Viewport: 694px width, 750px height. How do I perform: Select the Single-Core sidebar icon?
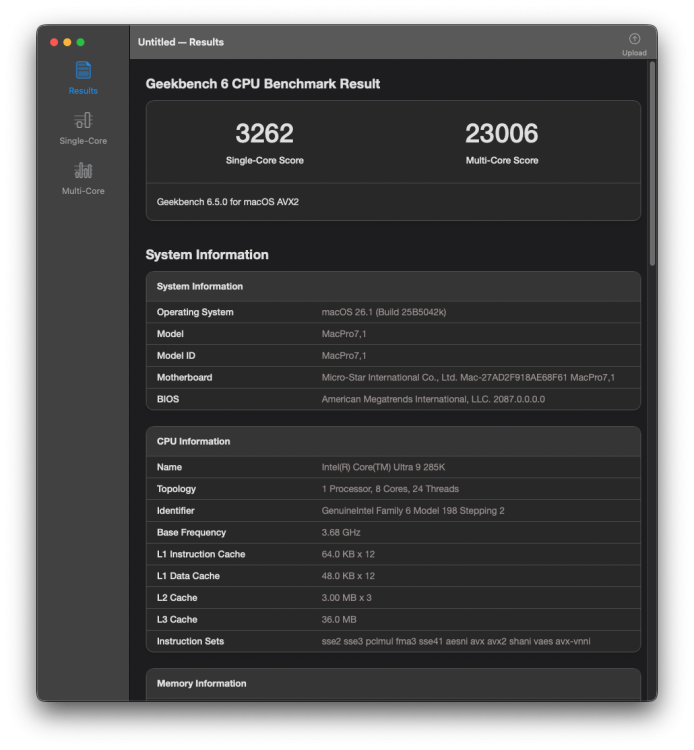pyautogui.click(x=83, y=120)
